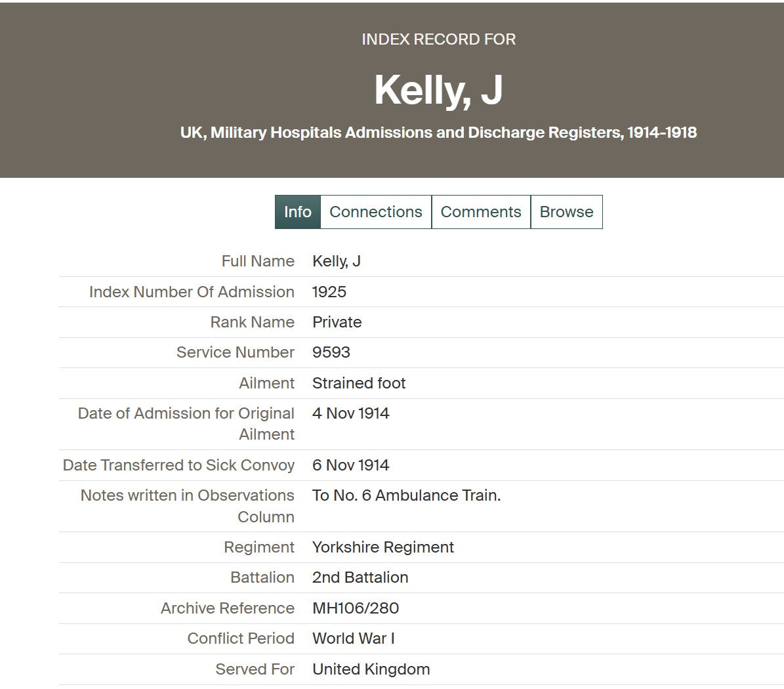Select the Info tab
This screenshot has height=689, width=784.
[297, 212]
